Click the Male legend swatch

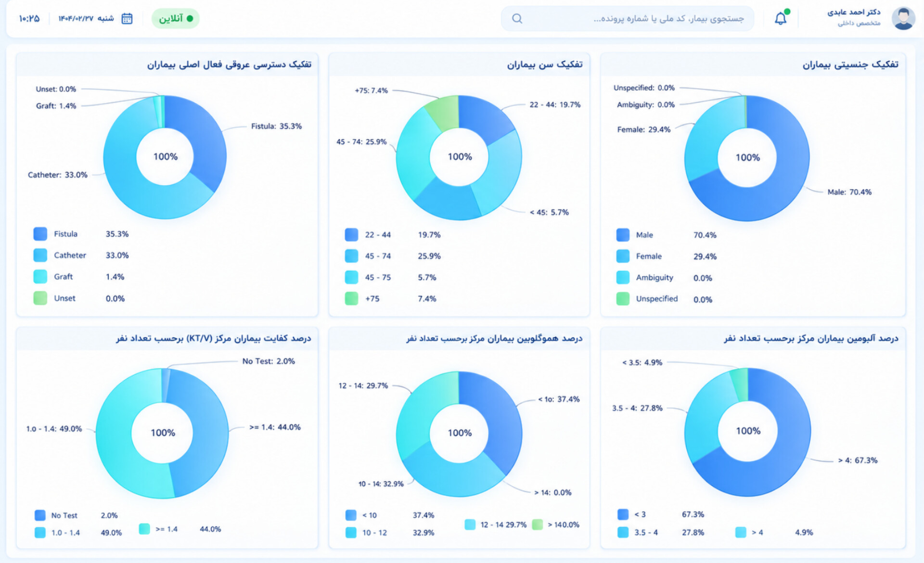coord(623,235)
